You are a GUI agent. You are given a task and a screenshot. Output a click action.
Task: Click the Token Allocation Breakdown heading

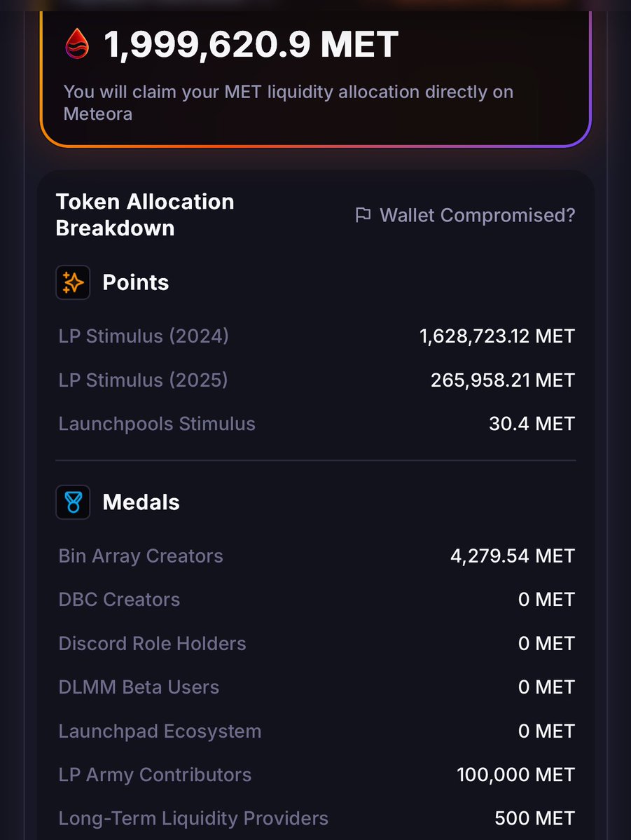tap(145, 214)
